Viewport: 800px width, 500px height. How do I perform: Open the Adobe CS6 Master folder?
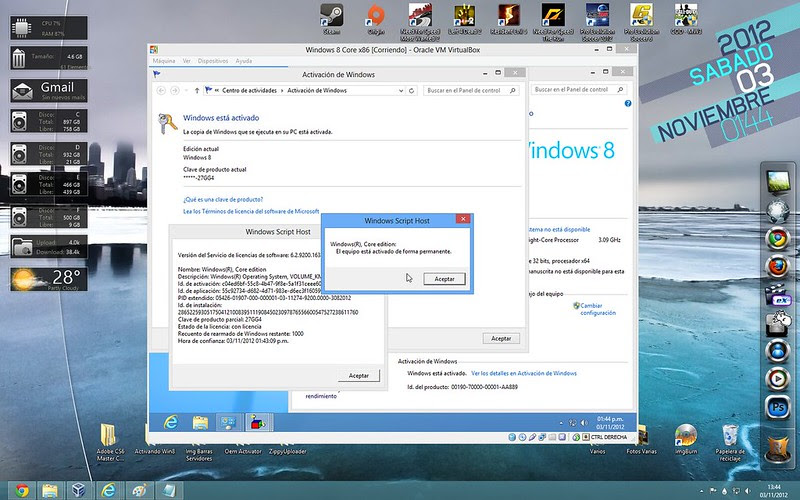tap(110, 443)
